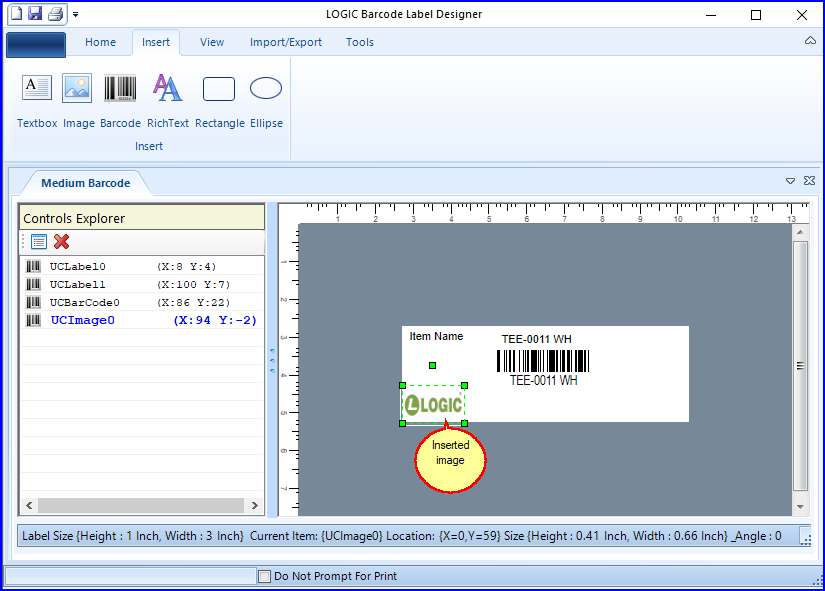Open the View ribbon tab

(x=212, y=42)
